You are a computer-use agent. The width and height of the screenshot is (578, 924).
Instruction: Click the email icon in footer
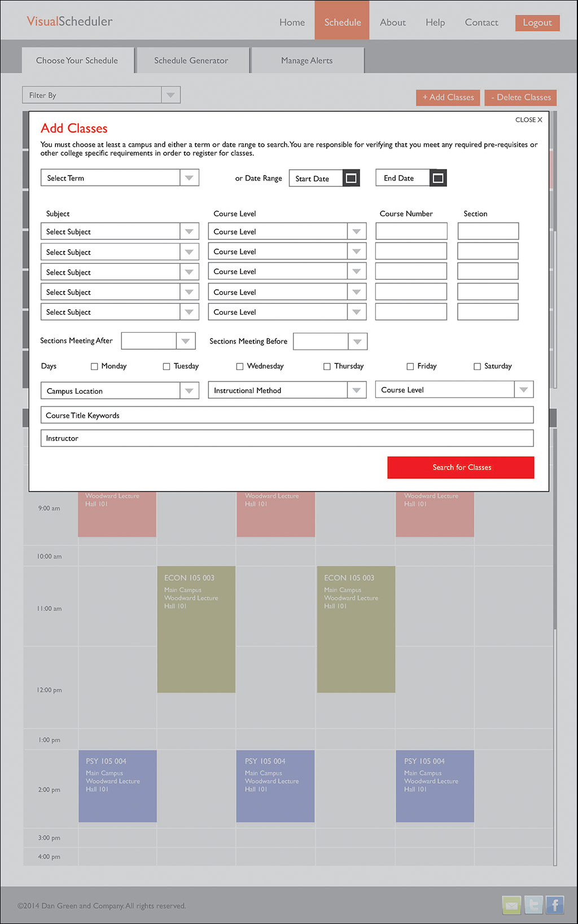coord(511,905)
